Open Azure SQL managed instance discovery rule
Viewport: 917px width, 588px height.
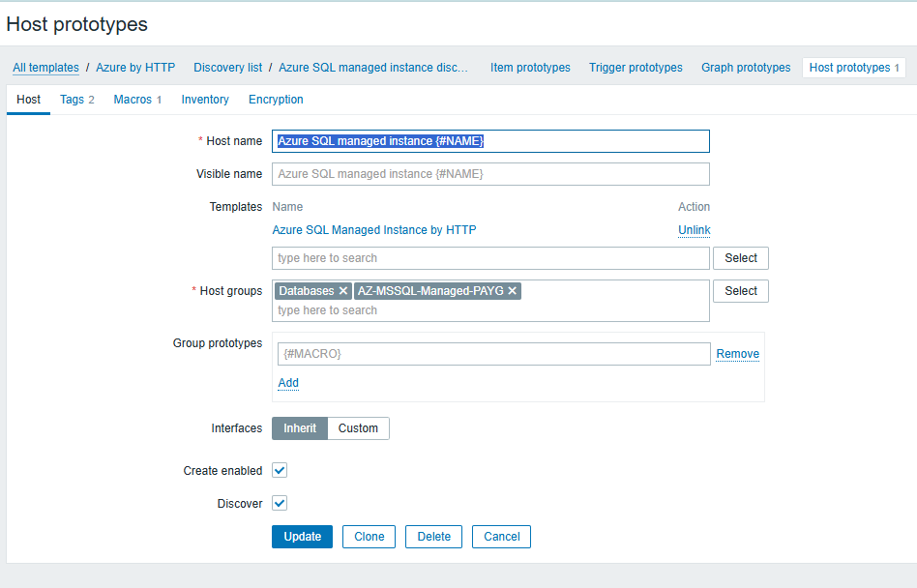click(x=373, y=68)
